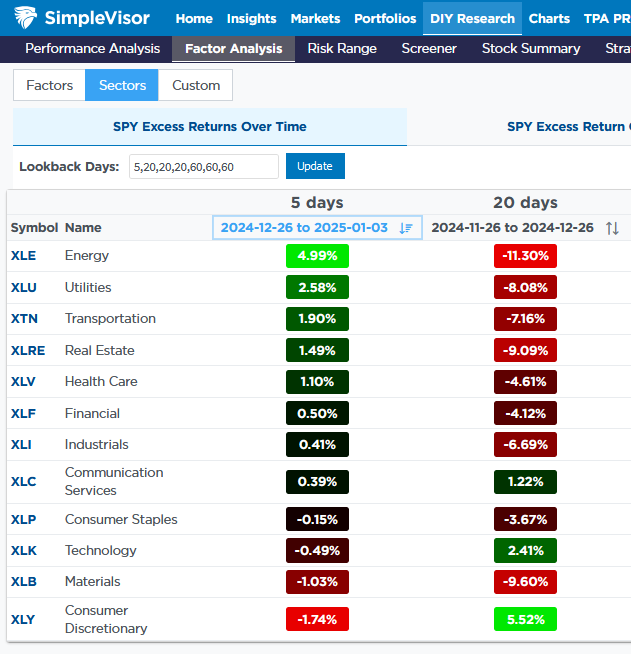This screenshot has height=654, width=631.
Task: Select the Factors button tab
Action: click(49, 85)
